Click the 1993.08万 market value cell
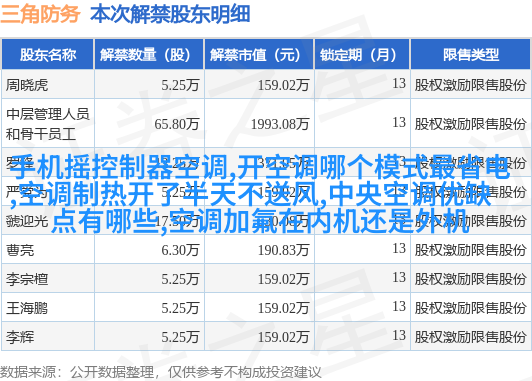This screenshot has height=381, width=532. coord(280,124)
